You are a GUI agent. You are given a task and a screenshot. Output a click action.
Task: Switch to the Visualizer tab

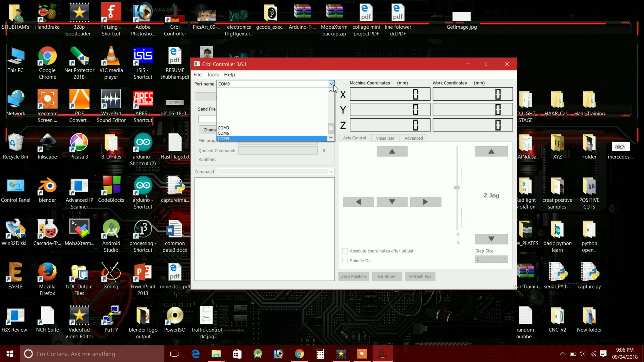(x=385, y=138)
